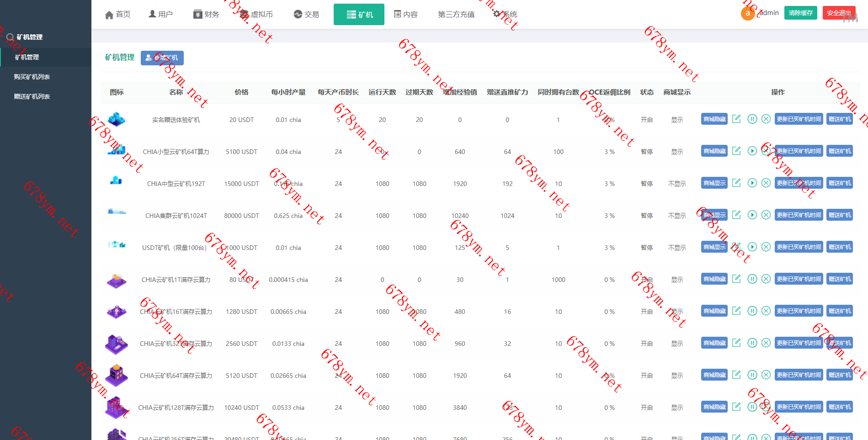Switch to the 虚拟币 top menu
This screenshot has height=440, width=868.
pos(256,14)
